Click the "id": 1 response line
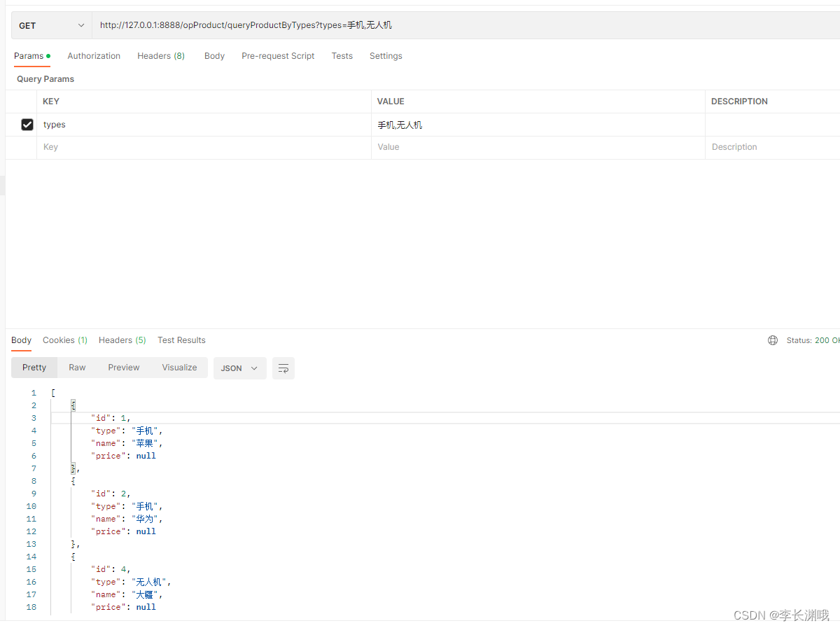840x628 pixels. pyautogui.click(x=111, y=418)
